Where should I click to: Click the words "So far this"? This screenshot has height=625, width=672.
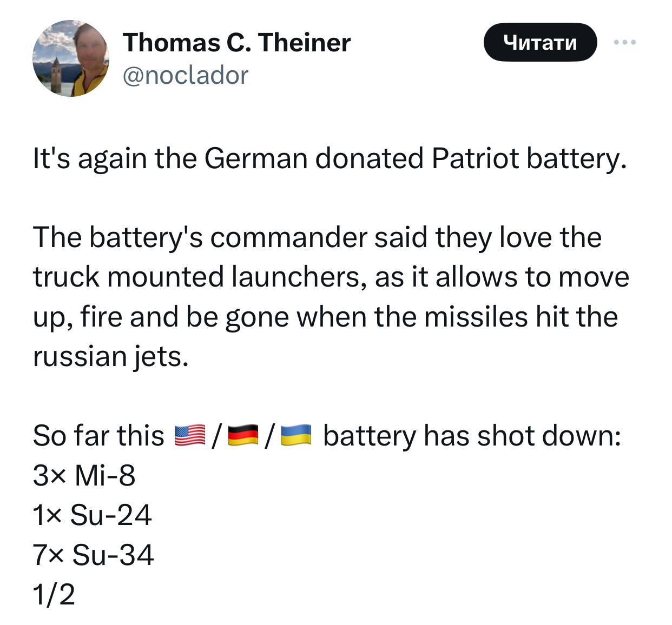(98, 435)
